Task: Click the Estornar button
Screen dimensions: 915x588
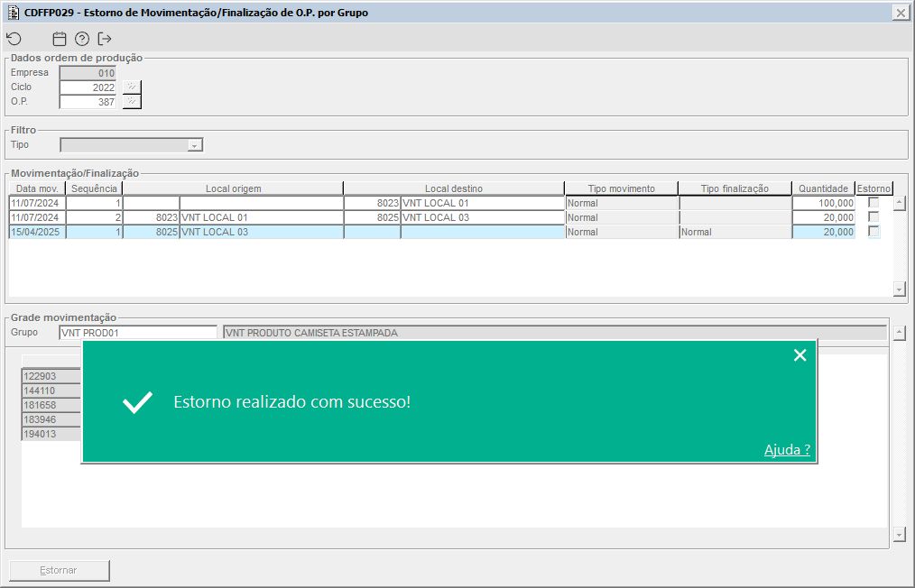Action: click(x=59, y=571)
